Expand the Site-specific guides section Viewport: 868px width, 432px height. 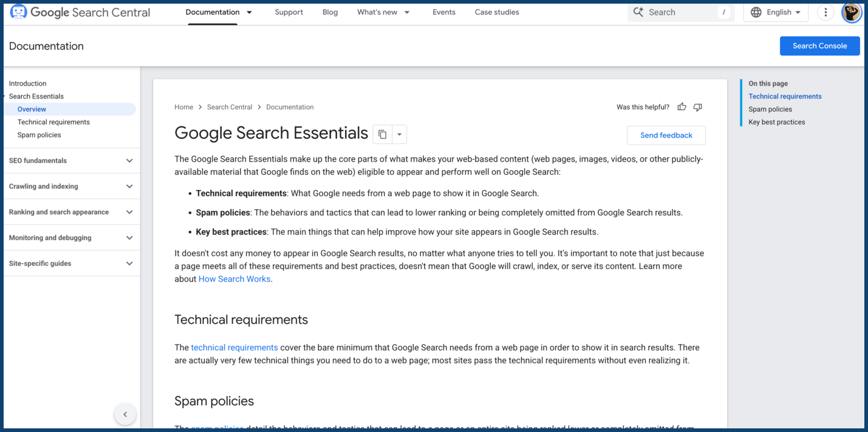click(72, 263)
